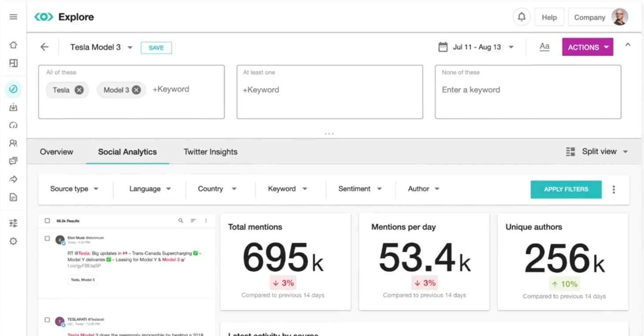Go back with the left arrow
644x336 pixels.
coord(44,47)
